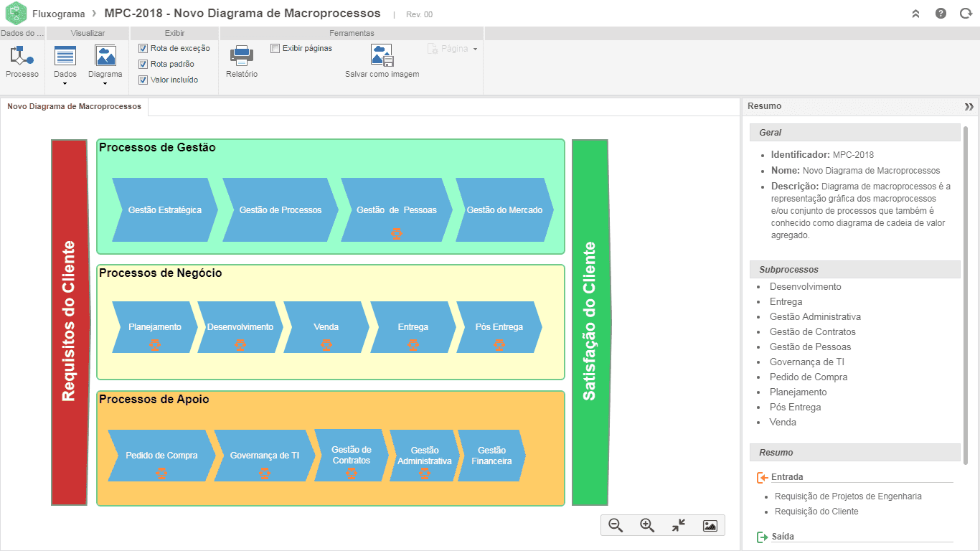Viewport: 980px width, 551px height.
Task: Click the Relatório printer icon
Action: click(241, 56)
